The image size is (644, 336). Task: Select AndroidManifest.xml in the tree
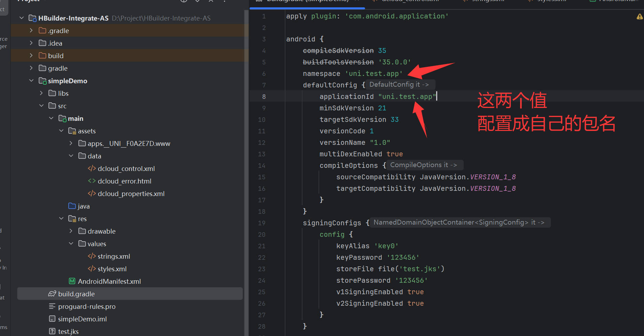[x=109, y=281]
